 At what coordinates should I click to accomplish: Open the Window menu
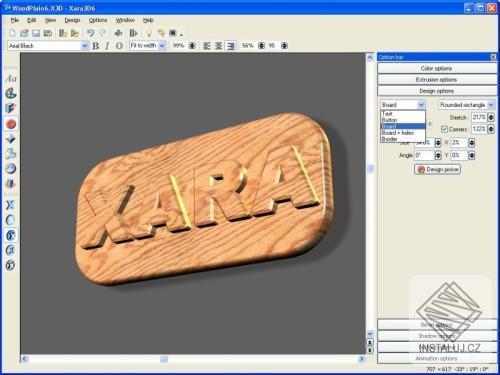(x=125, y=20)
